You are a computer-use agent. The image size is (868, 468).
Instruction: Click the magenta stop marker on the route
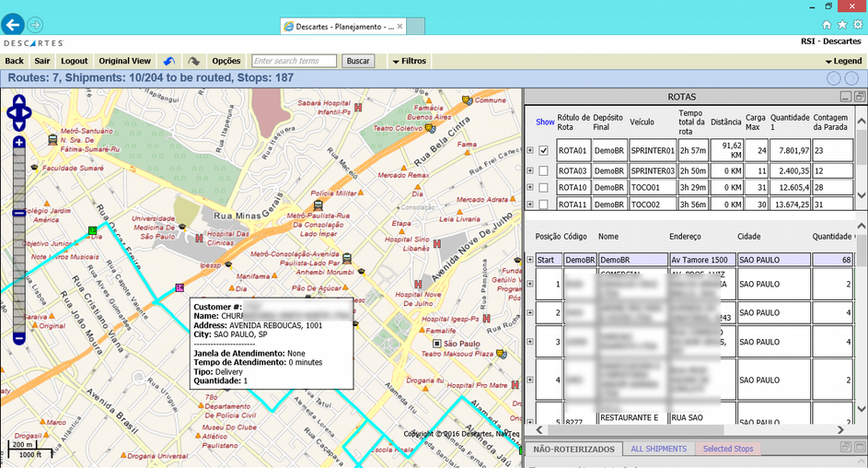point(179,288)
